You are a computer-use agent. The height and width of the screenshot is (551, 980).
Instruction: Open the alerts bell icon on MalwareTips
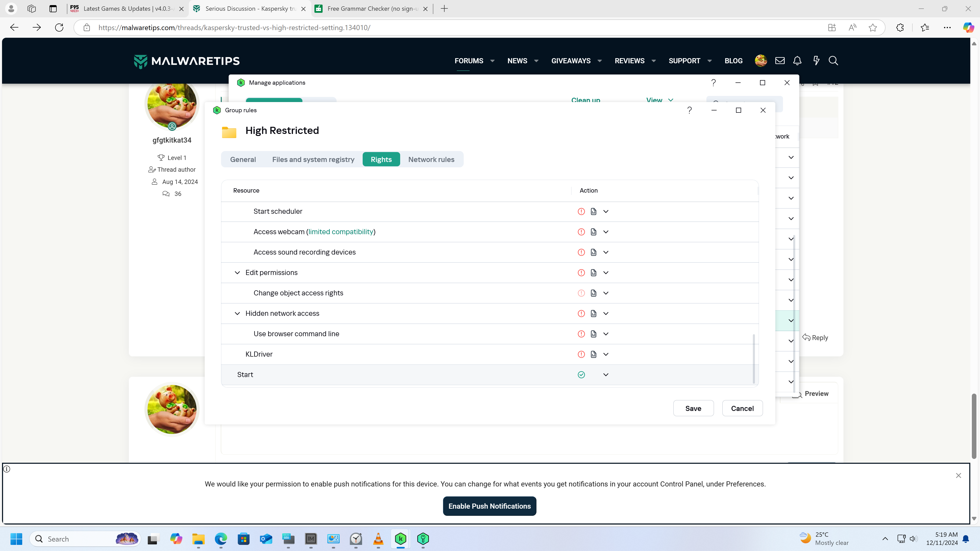[797, 61]
